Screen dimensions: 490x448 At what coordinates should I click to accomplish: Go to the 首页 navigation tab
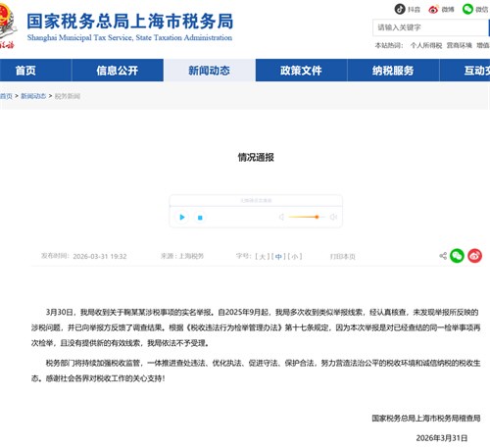pyautogui.click(x=35, y=71)
